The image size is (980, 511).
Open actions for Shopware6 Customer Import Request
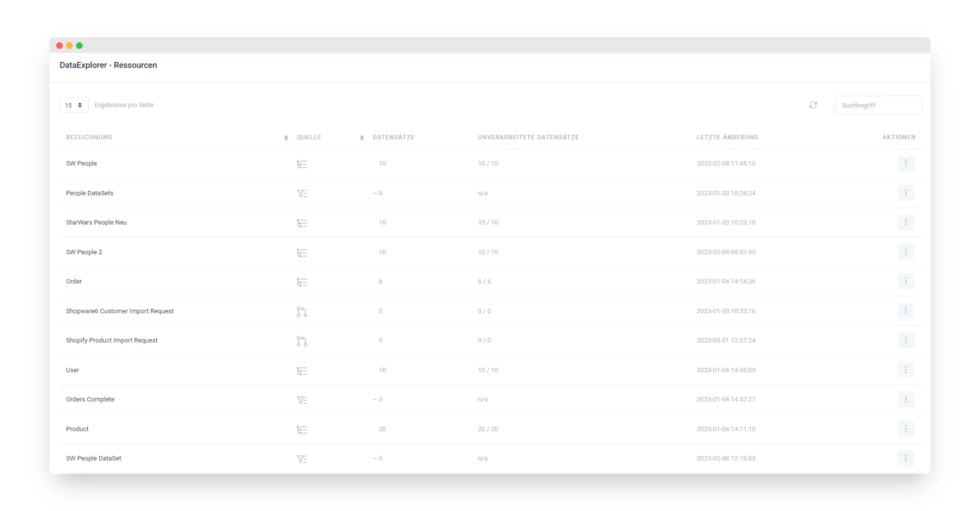(x=906, y=311)
